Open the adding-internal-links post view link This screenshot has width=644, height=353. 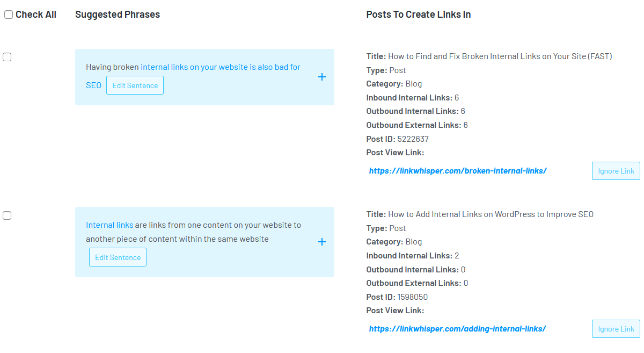point(457,328)
